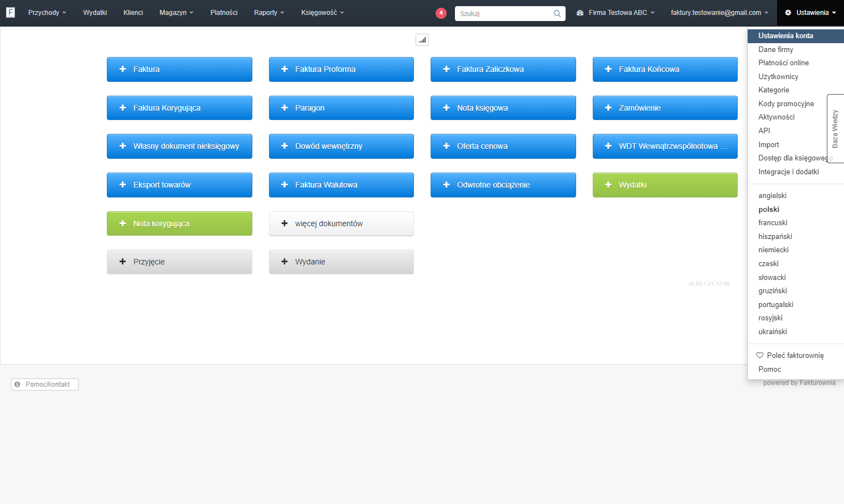The width and height of the screenshot is (844, 504).
Task: Click the plus icon on Paragon button
Action: click(x=284, y=108)
